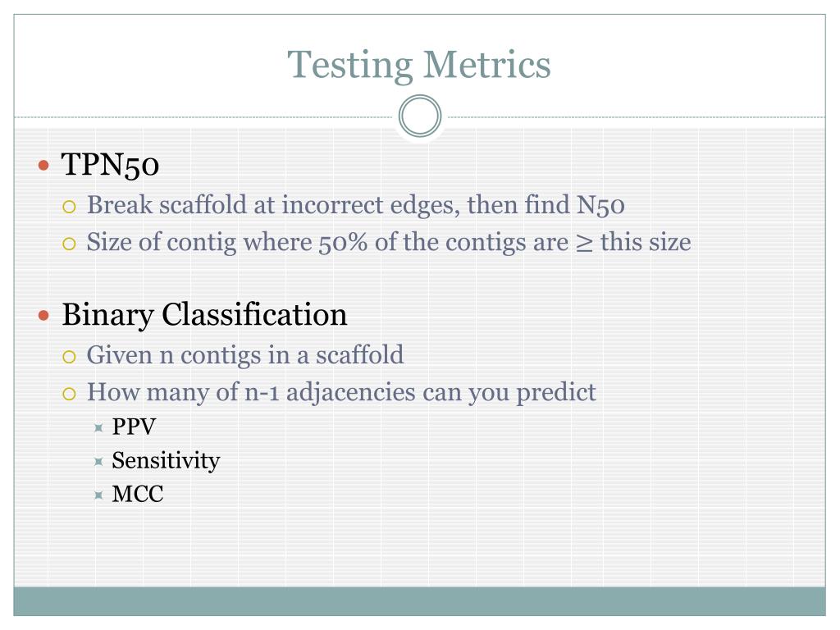
Task: Click the MCC list item
Action: (x=138, y=494)
